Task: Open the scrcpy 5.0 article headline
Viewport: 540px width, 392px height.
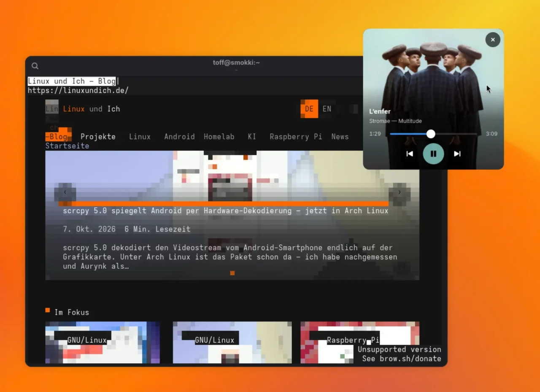Action: [226, 211]
